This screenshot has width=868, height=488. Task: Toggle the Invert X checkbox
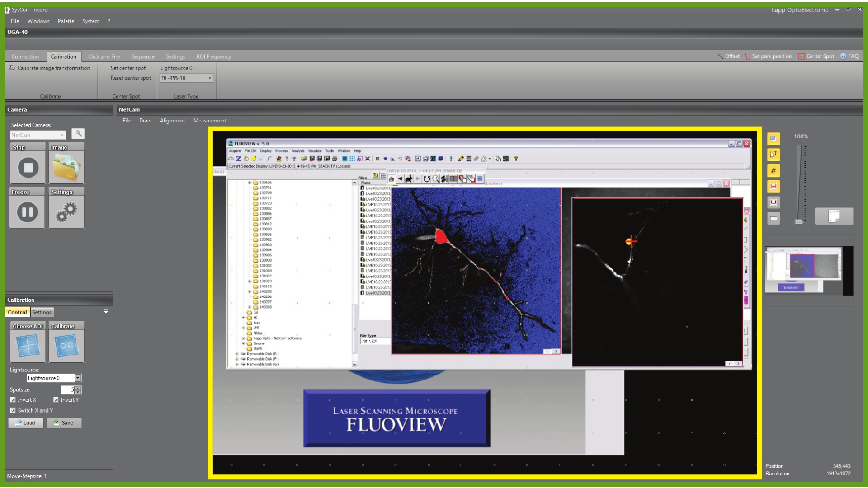13,400
